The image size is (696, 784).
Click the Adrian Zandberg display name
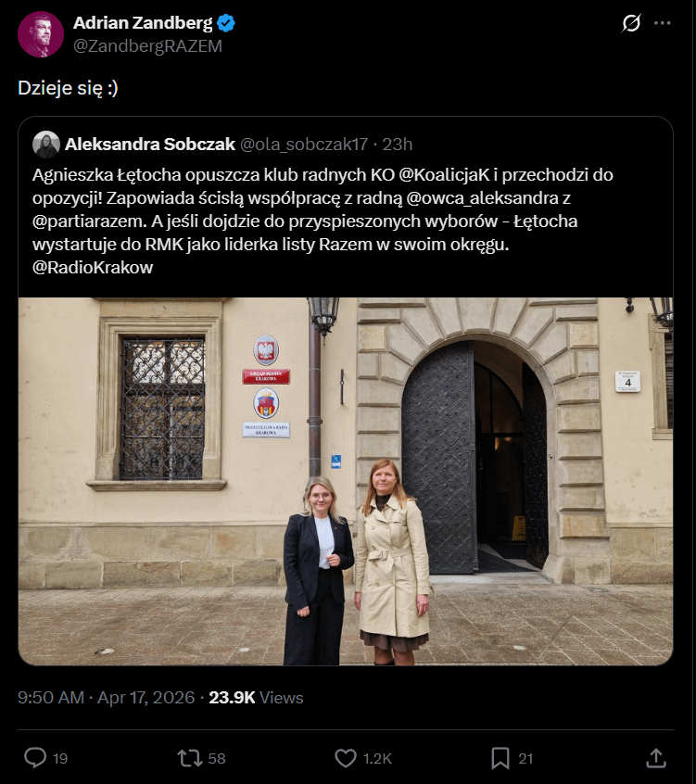[143, 23]
